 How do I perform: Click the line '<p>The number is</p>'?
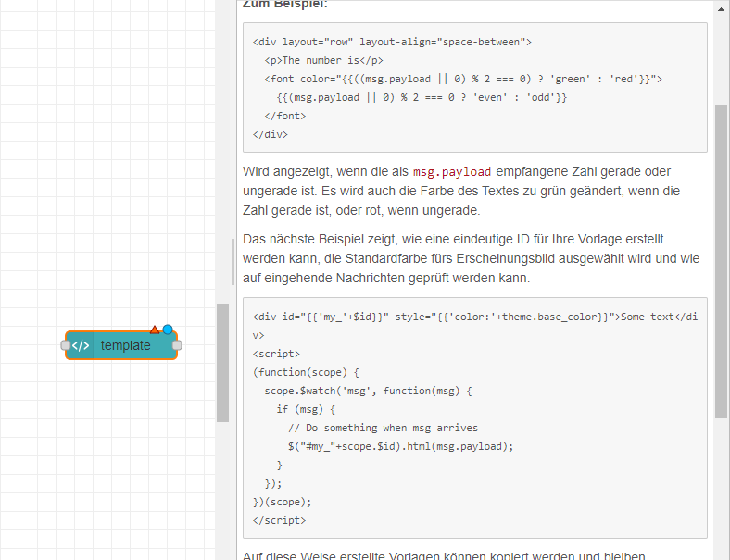[x=323, y=60]
